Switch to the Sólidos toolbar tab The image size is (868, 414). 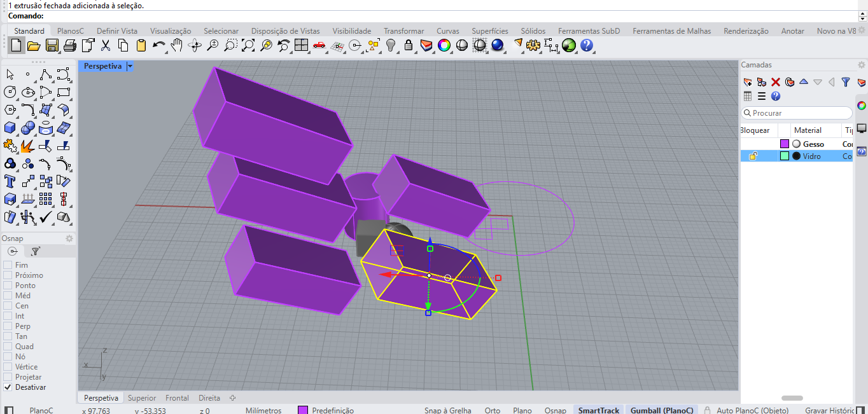tap(533, 31)
